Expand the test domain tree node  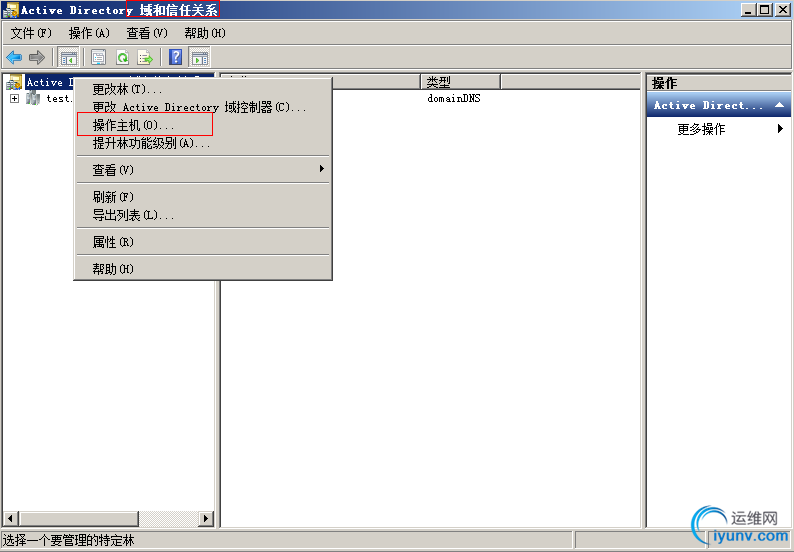point(14,98)
